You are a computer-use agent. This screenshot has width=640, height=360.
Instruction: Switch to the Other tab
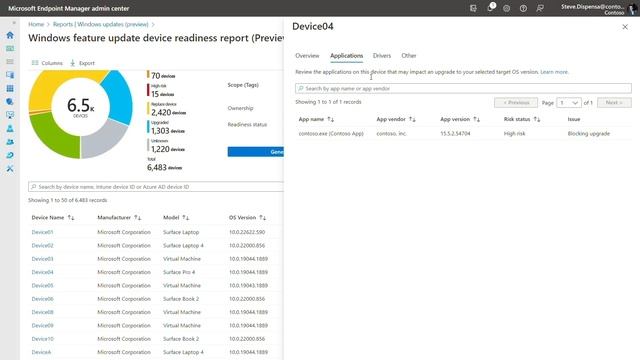409,56
